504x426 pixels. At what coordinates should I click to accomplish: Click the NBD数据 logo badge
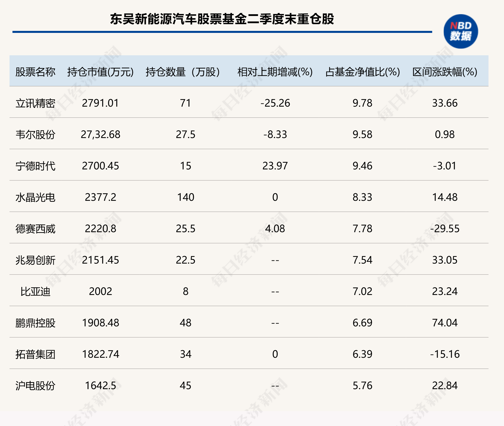click(461, 31)
